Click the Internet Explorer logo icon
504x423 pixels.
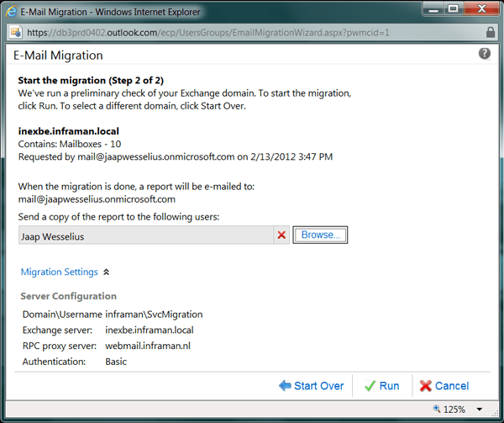[x=12, y=12]
